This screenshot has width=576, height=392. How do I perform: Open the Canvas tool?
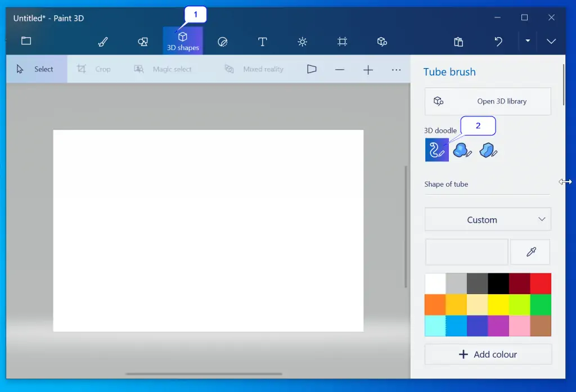[x=342, y=42]
